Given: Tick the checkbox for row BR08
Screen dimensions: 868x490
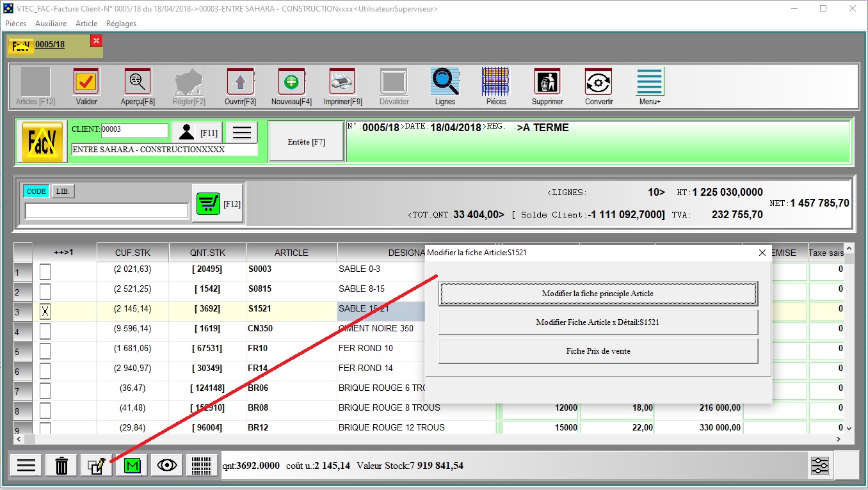Looking at the screenshot, I should 45,411.
